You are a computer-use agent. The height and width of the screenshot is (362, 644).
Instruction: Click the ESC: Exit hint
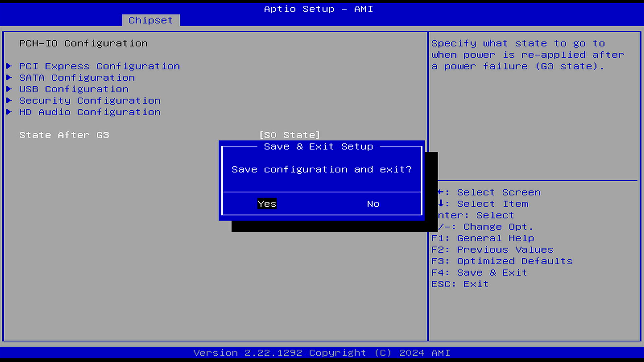tap(460, 284)
